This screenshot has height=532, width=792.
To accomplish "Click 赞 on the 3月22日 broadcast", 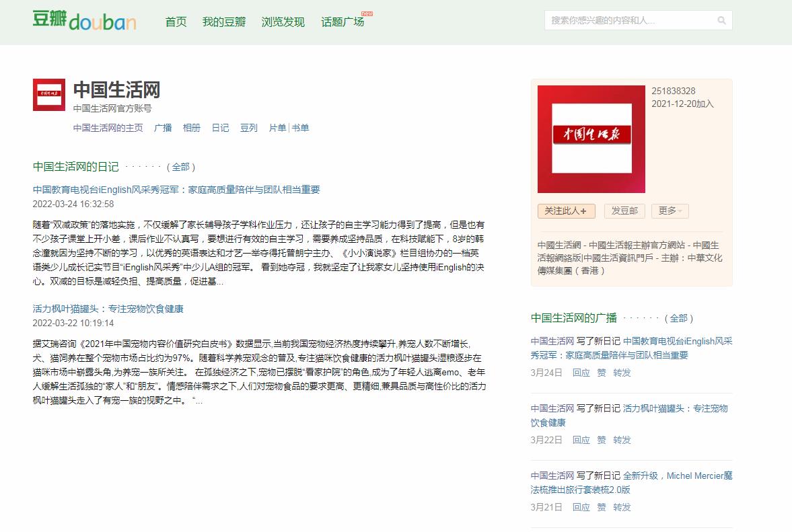I will point(602,440).
